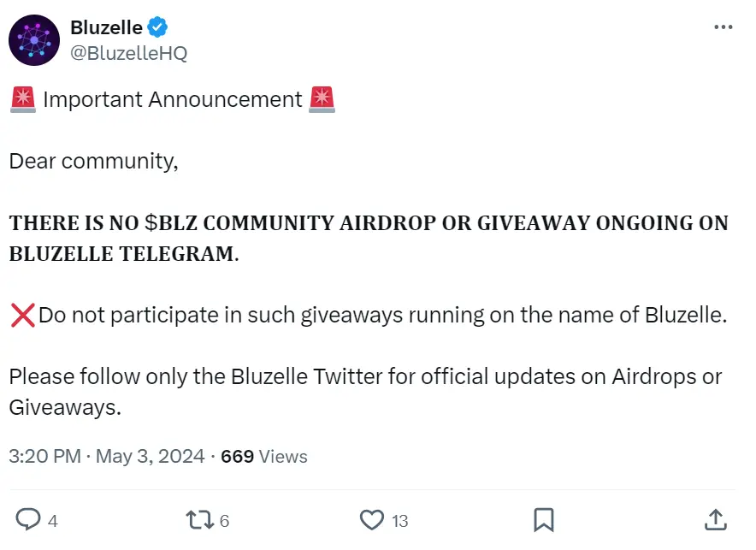Click Bluzelle's profile avatar

(34, 39)
